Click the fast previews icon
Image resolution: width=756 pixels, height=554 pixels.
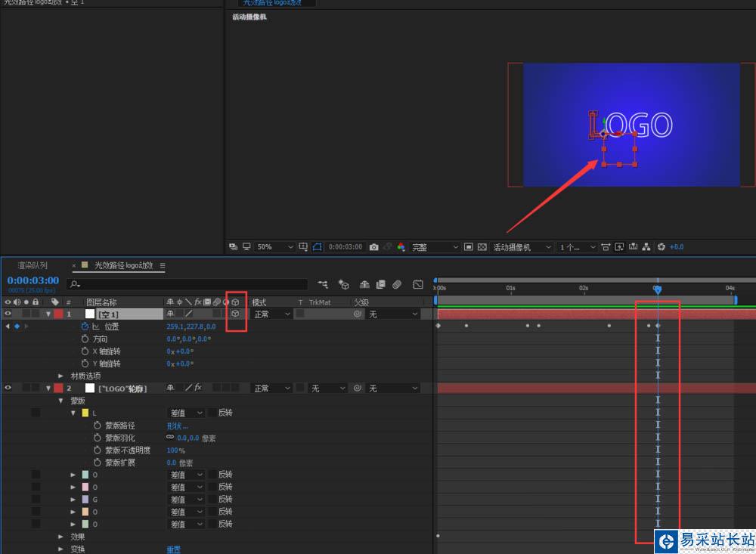tap(620, 247)
